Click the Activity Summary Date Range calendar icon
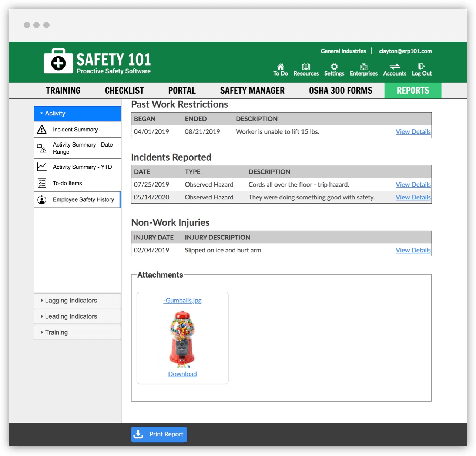 (42, 148)
